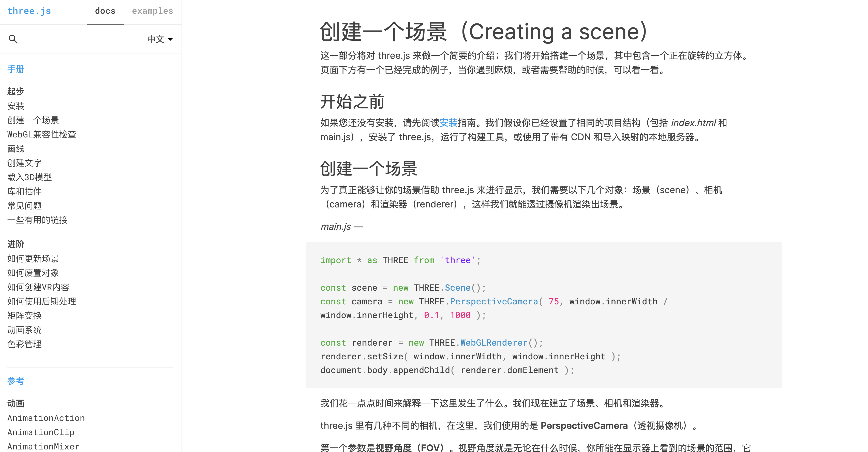Click the 参考 section heading
Image resolution: width=868 pixels, height=452 pixels.
(x=16, y=381)
